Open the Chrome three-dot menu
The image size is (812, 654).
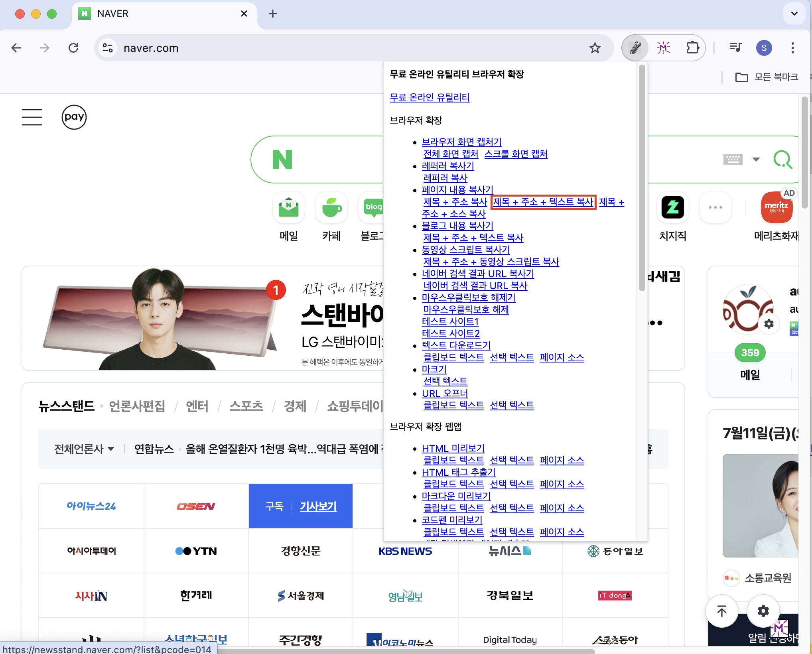pyautogui.click(x=792, y=48)
